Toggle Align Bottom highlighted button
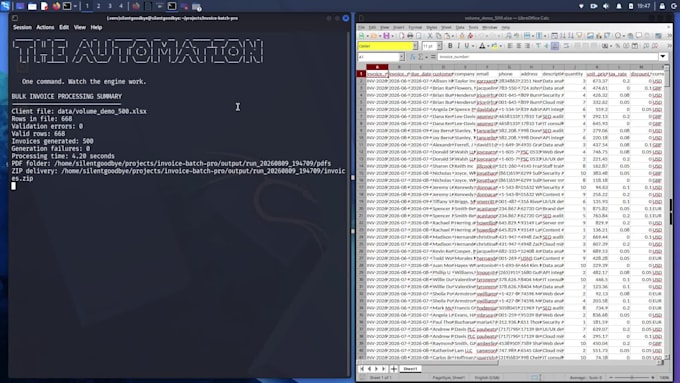This screenshot has width=680, height=383. coord(555,46)
